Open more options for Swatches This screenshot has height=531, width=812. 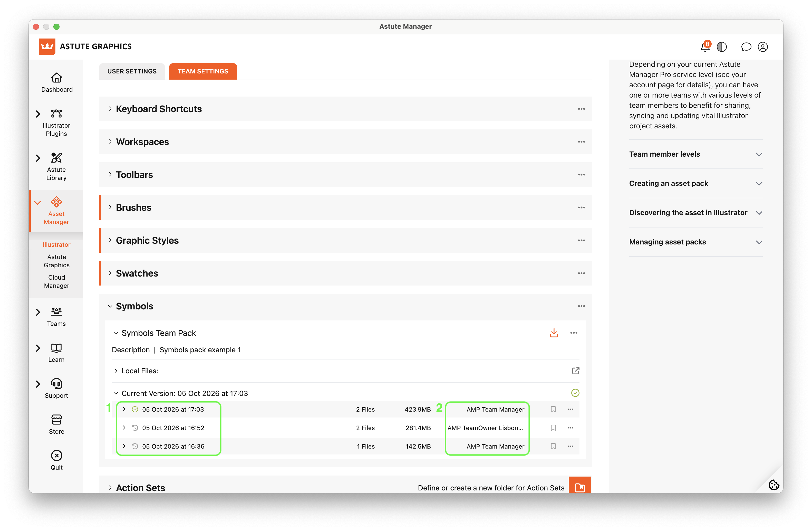tap(581, 273)
